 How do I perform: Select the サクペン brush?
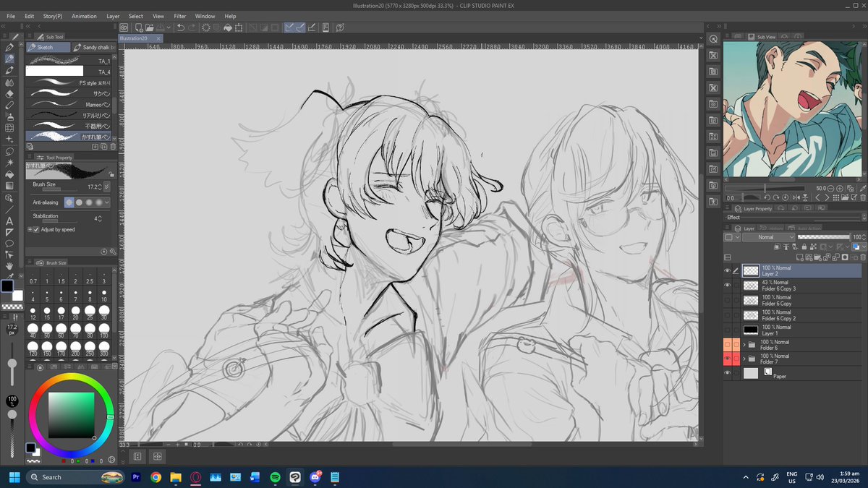(69, 94)
